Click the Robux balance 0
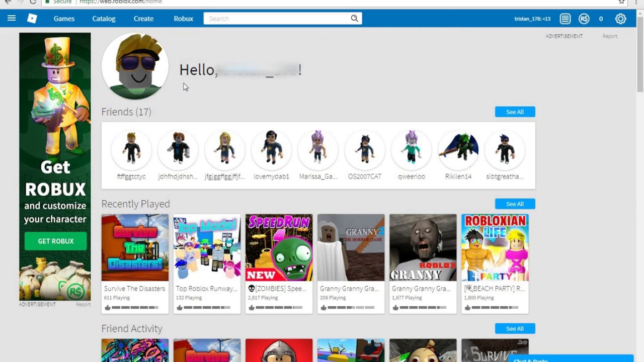 601,19
